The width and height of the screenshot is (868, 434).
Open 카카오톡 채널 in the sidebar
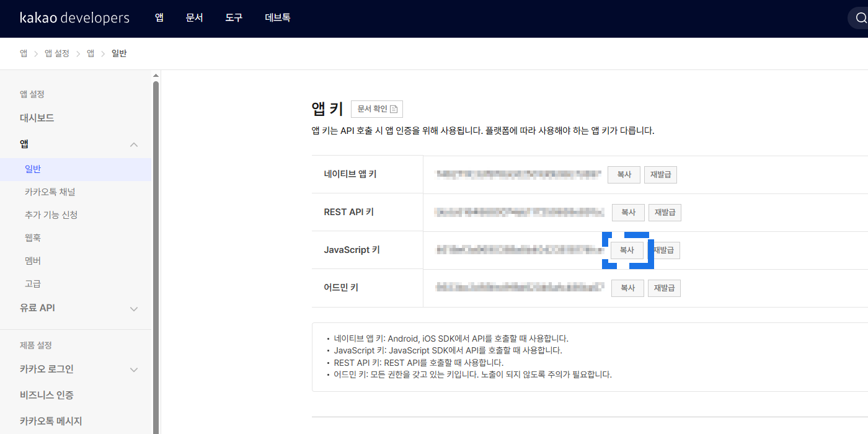coord(50,192)
